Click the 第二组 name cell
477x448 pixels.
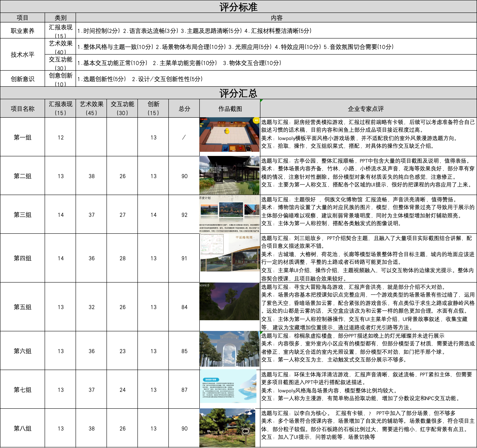[x=23, y=176]
